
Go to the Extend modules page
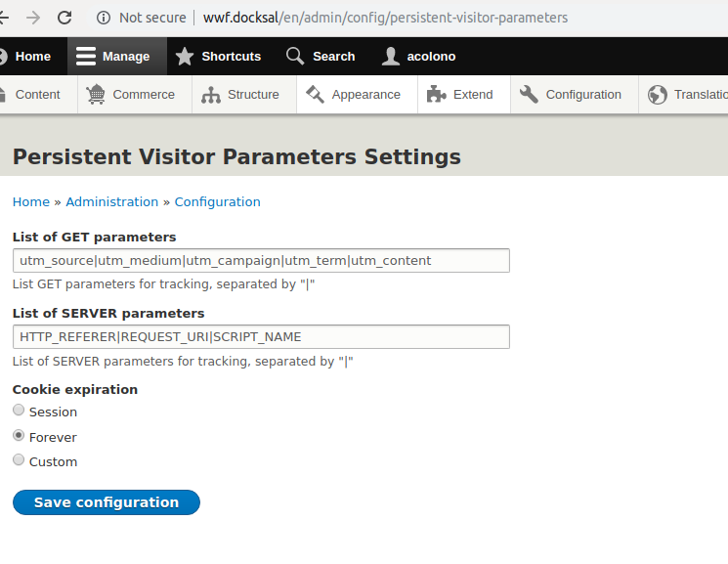pos(464,94)
